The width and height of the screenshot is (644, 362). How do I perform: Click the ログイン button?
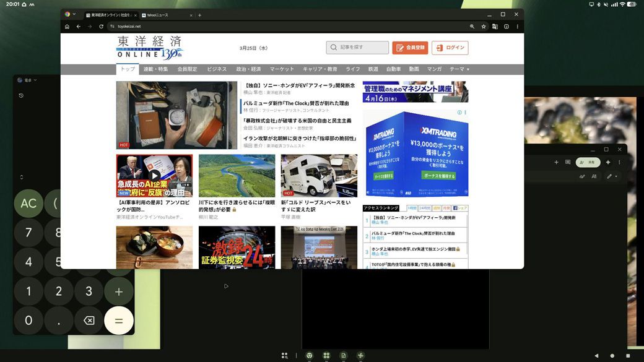coord(450,48)
